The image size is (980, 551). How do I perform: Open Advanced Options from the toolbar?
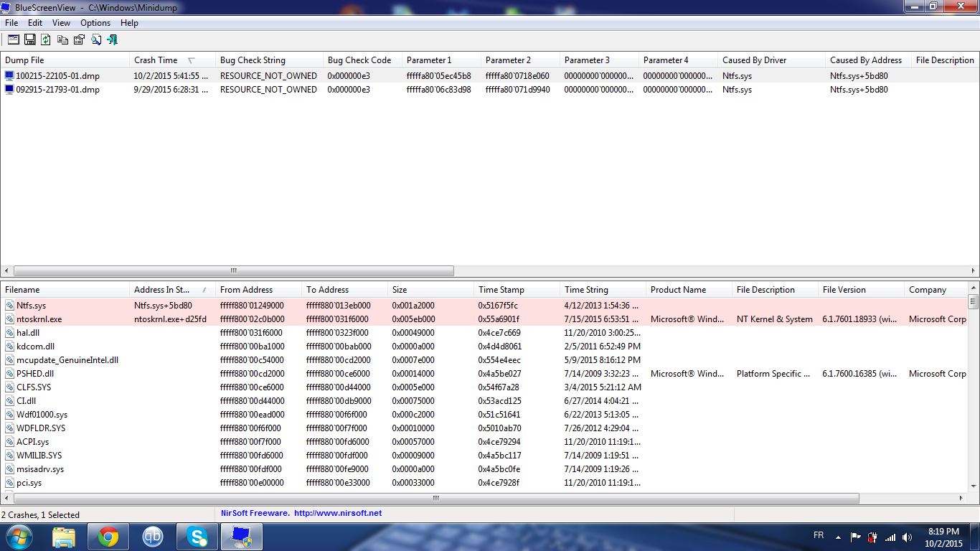[x=14, y=39]
